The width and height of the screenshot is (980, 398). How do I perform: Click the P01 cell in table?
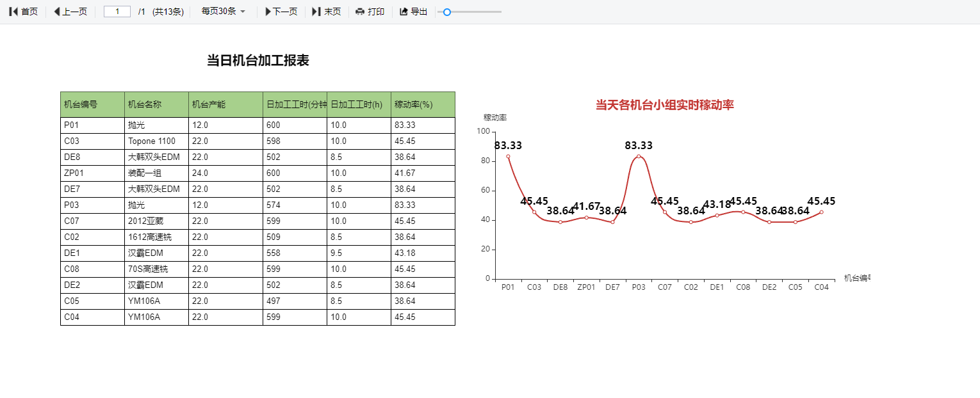point(93,125)
